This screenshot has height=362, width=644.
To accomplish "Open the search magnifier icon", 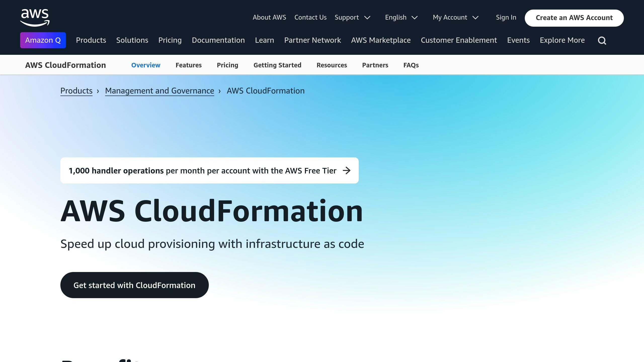I will 602,40.
